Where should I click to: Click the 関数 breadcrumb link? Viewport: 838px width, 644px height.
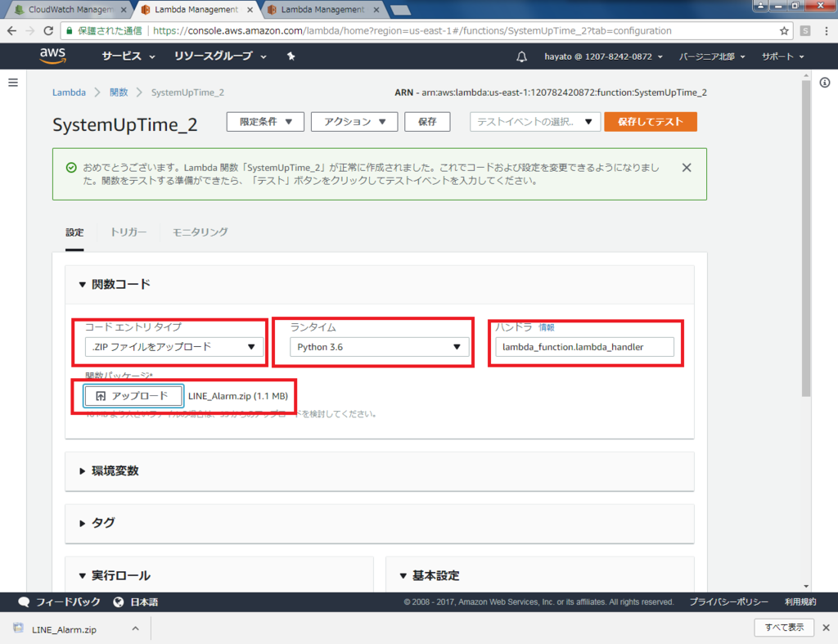click(x=119, y=92)
